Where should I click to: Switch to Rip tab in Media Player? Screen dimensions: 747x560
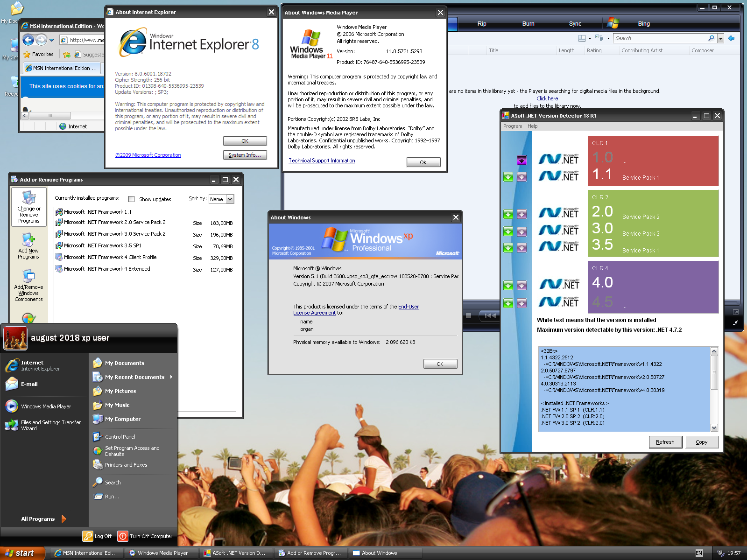[482, 24]
